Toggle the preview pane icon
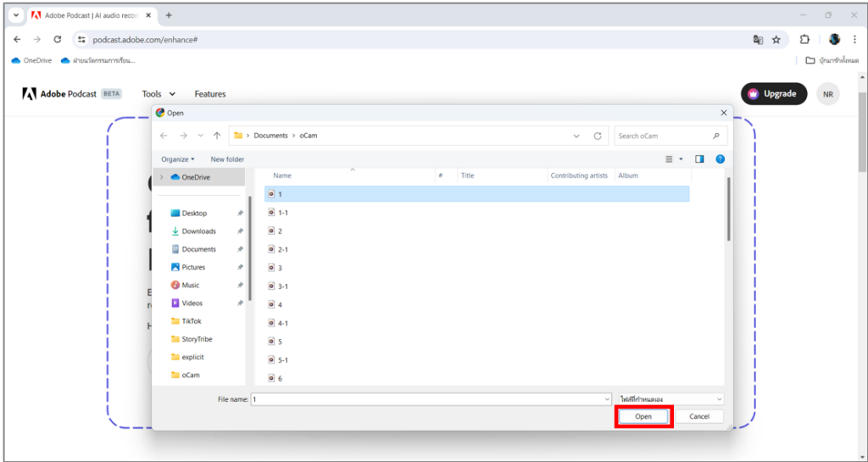Viewport: 868px width, 462px height. [699, 159]
